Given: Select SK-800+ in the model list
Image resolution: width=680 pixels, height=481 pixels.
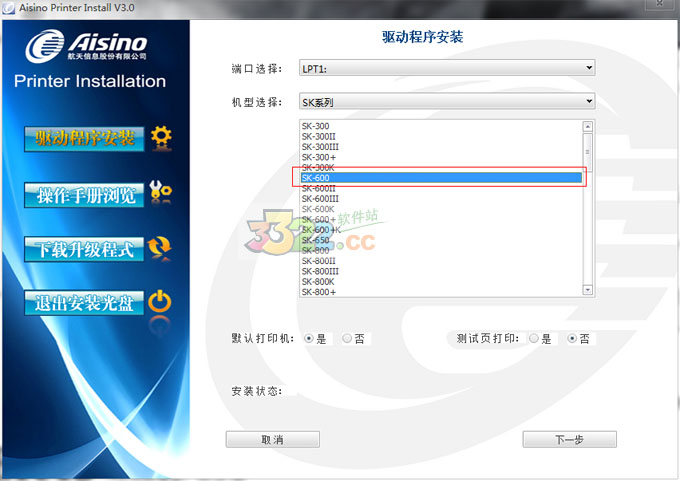Looking at the screenshot, I should tap(441, 292).
